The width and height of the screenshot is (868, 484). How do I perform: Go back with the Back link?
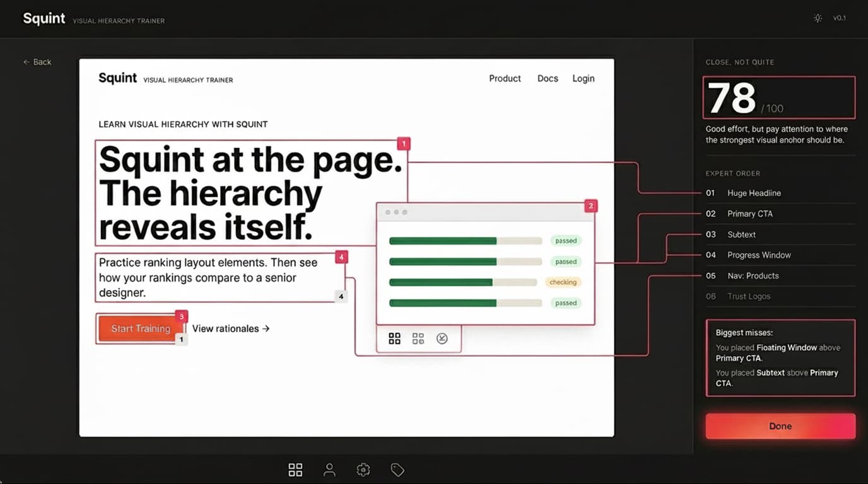37,62
